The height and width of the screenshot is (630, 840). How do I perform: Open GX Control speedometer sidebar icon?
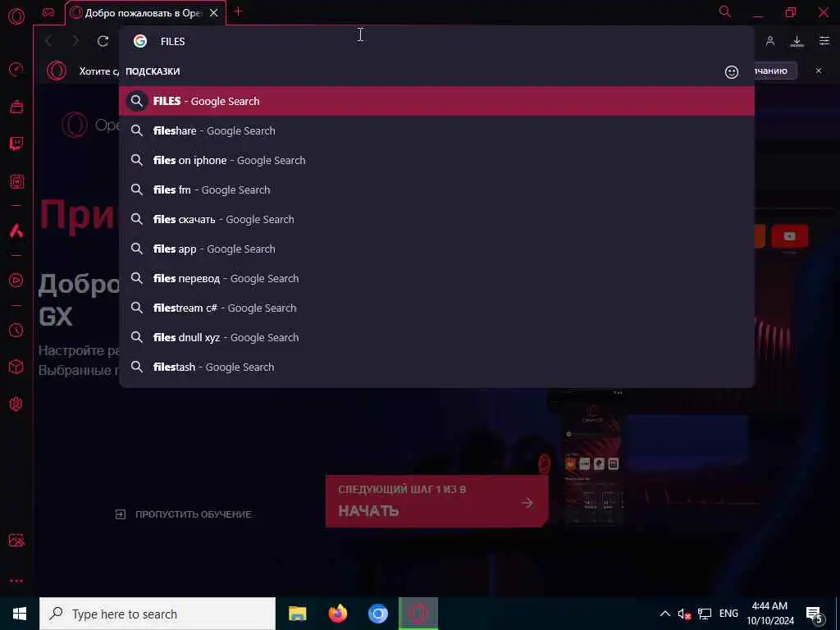pos(16,69)
